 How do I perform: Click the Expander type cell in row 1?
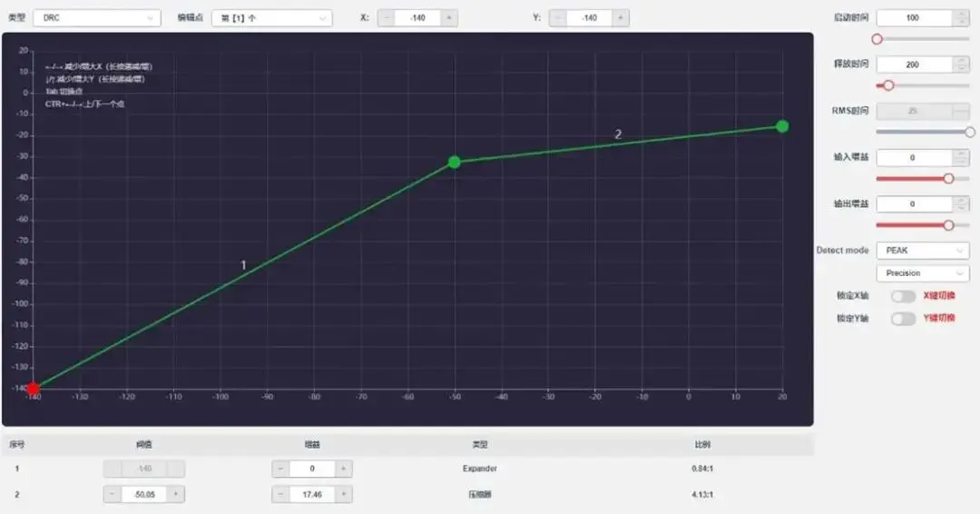tap(480, 469)
